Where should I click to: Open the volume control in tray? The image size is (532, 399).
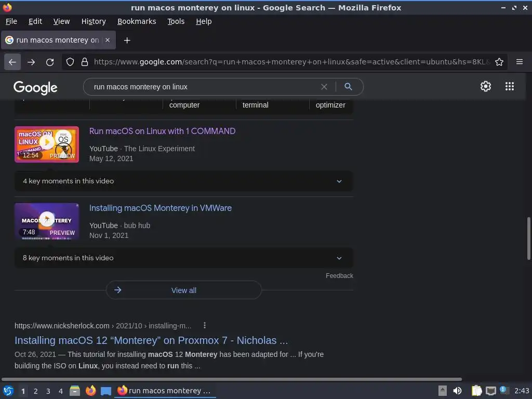(x=457, y=391)
